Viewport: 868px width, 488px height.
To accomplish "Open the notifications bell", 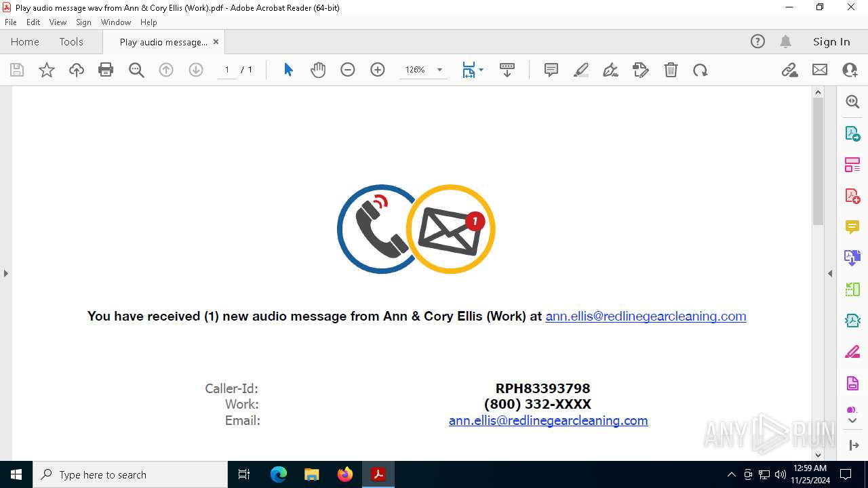I will tap(786, 42).
